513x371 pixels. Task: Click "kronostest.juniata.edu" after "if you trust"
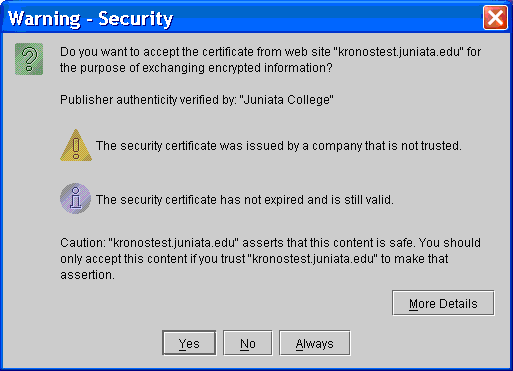point(313,259)
